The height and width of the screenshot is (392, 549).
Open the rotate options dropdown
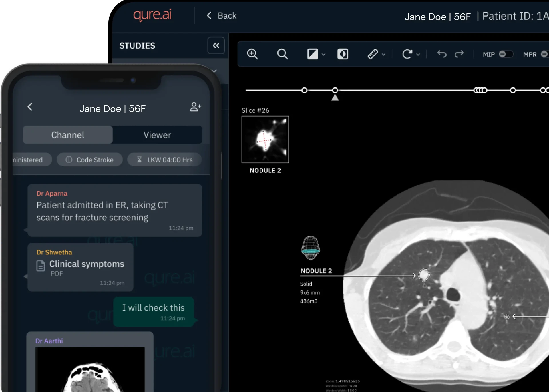[418, 54]
